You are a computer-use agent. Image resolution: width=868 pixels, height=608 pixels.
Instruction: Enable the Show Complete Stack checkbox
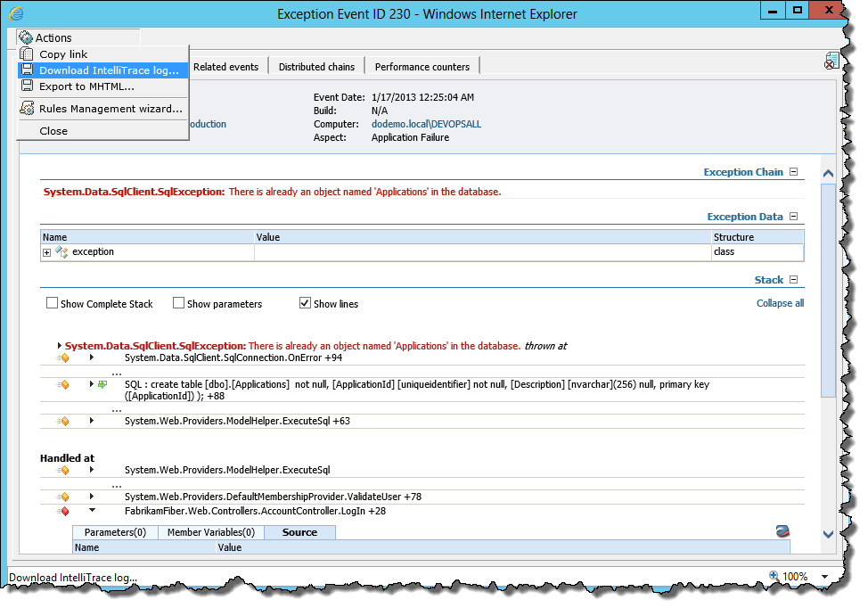pos(52,303)
